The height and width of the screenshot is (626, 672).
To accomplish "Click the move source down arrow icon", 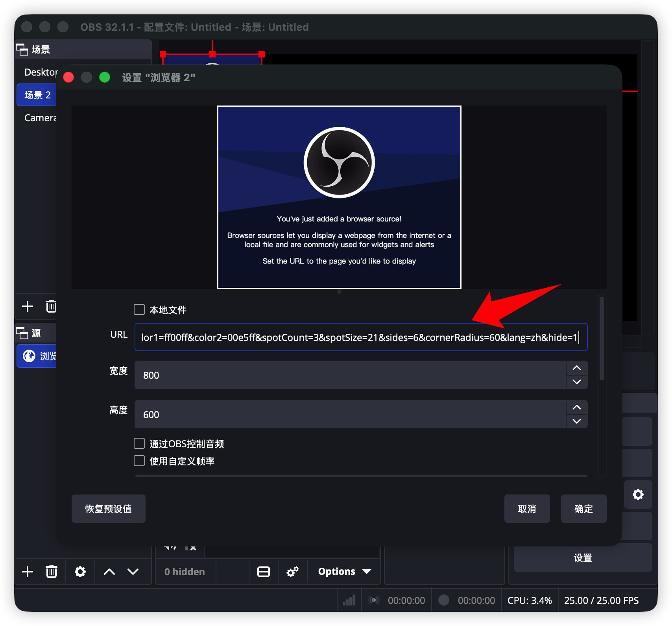I will click(x=133, y=571).
